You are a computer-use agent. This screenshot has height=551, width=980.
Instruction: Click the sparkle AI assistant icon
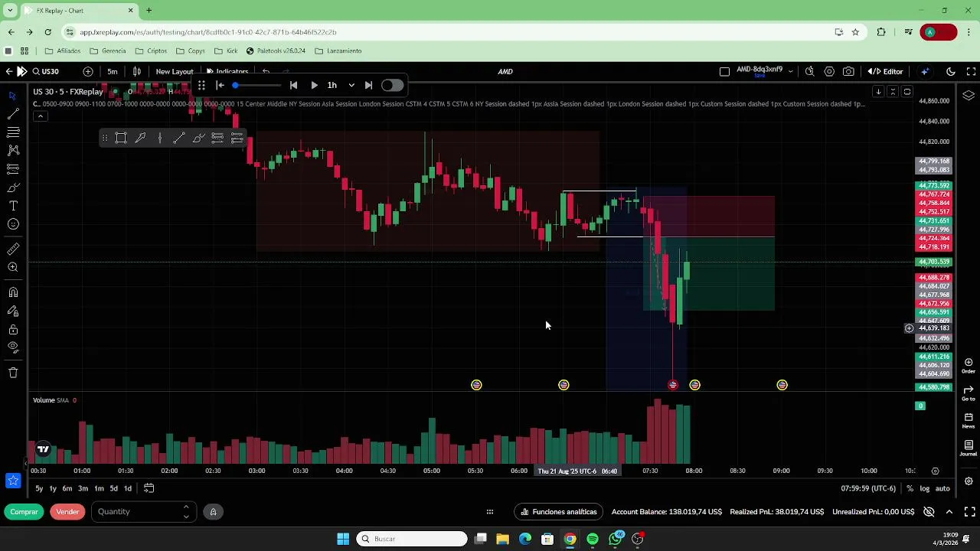pos(925,71)
